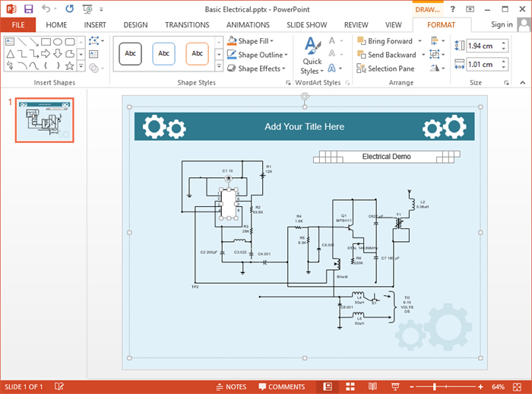
Task: Click the spell check icon in status bar
Action: coord(59,386)
